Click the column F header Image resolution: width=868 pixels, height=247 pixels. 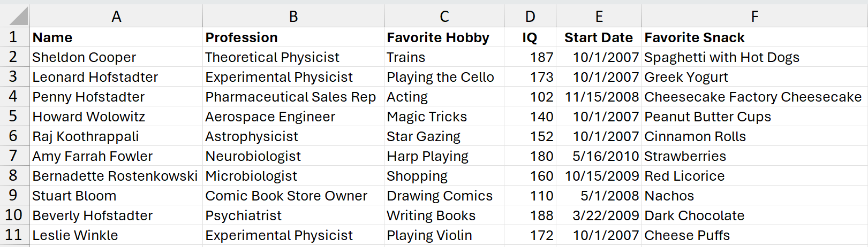[754, 17]
